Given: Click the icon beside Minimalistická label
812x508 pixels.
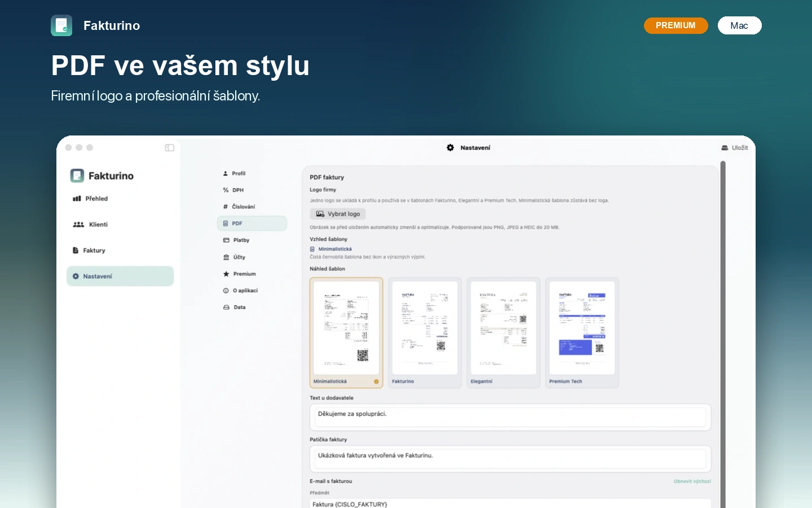Looking at the screenshot, I should tap(312, 249).
